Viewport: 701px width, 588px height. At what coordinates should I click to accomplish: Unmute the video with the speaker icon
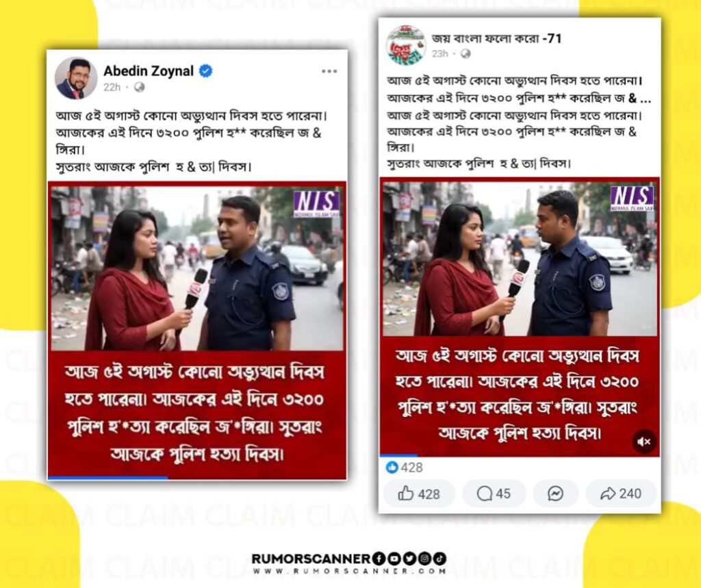coord(644,442)
